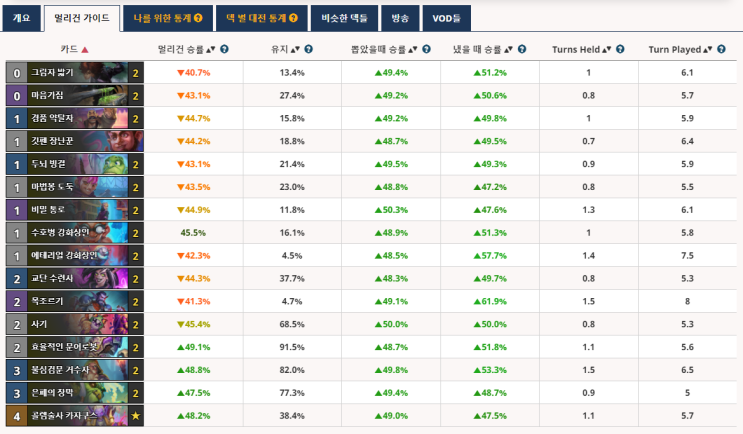The width and height of the screenshot is (743, 434).
Task: Open the 방송 tab
Action: pyautogui.click(x=400, y=18)
